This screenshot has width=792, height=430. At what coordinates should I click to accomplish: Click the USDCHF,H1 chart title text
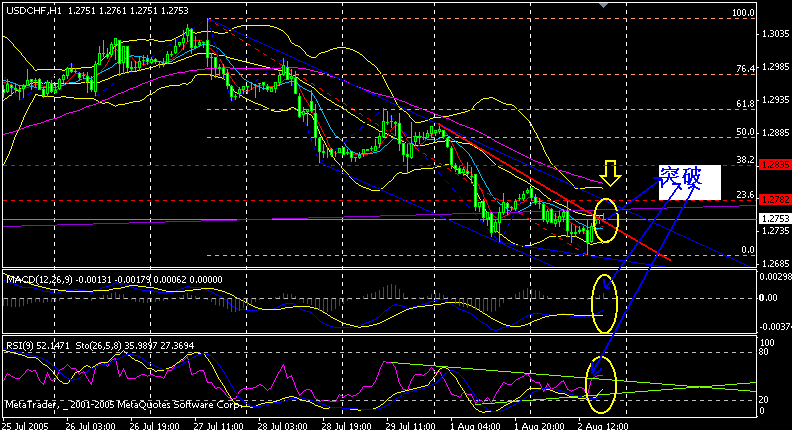pyautogui.click(x=33, y=11)
